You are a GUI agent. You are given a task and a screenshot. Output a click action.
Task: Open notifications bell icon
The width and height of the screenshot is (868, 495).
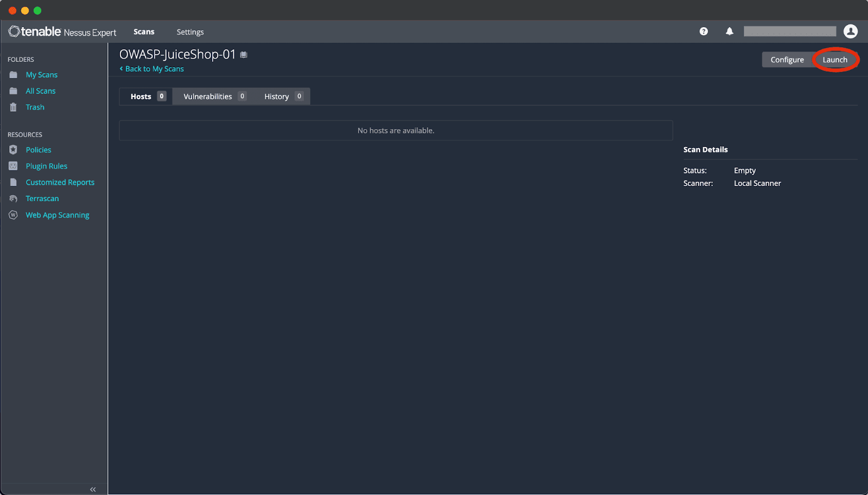[730, 31]
